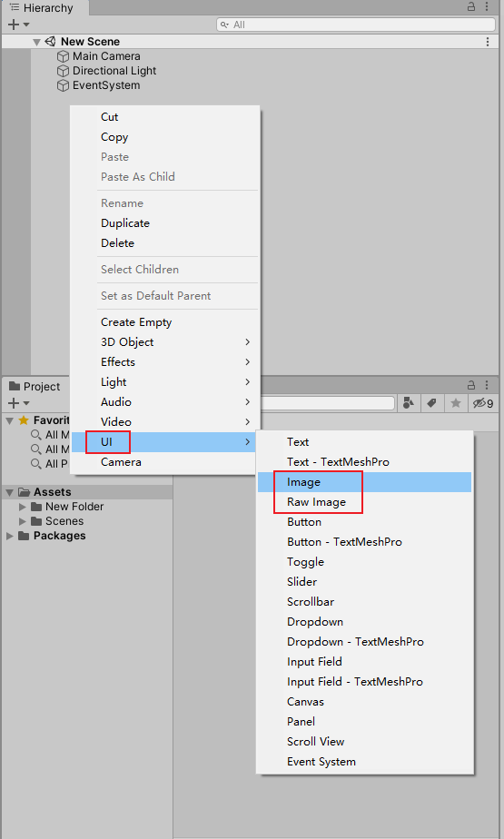504x839 pixels.
Task: Open New Scene row options menu
Action: (x=488, y=42)
